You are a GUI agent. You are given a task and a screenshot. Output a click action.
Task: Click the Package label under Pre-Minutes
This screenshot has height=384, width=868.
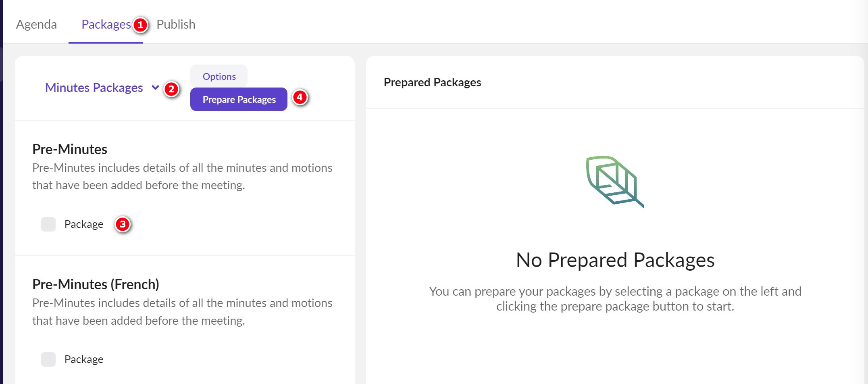pos(84,224)
